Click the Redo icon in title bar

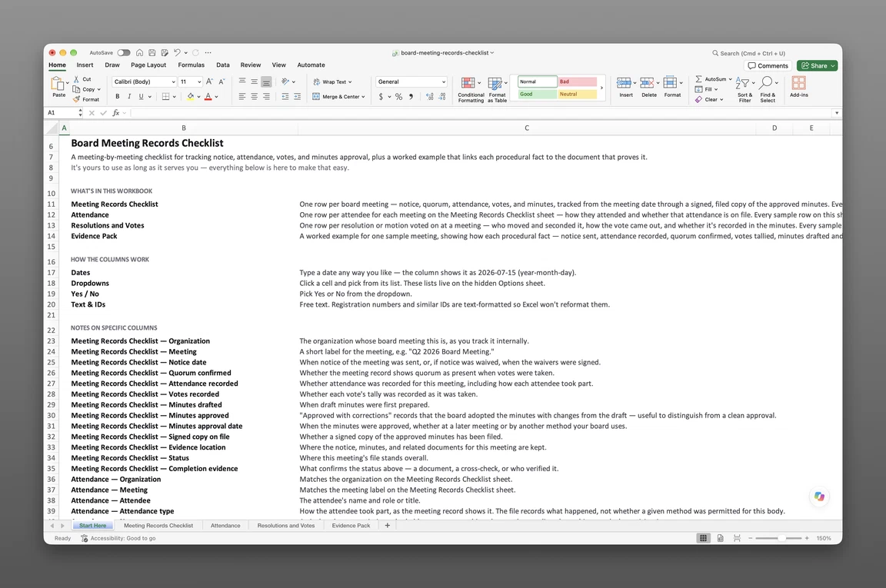[195, 52]
